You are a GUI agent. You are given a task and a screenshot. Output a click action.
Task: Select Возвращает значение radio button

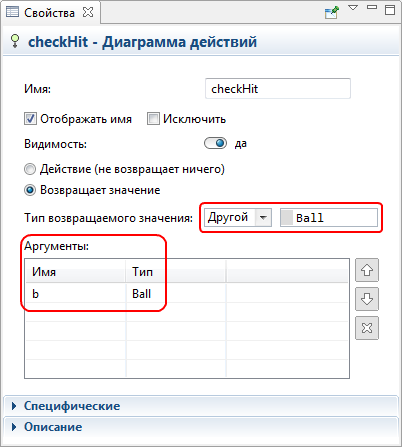[x=30, y=190]
